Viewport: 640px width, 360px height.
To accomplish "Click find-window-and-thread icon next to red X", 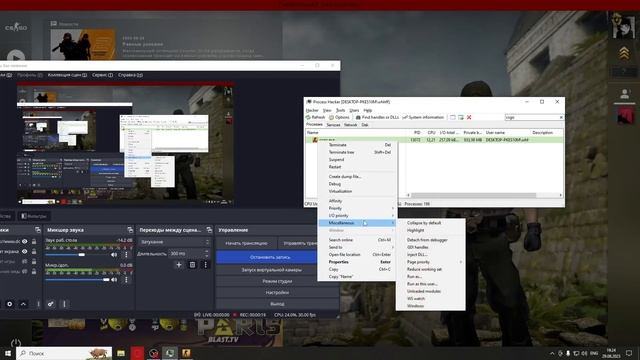I will pos(461,117).
